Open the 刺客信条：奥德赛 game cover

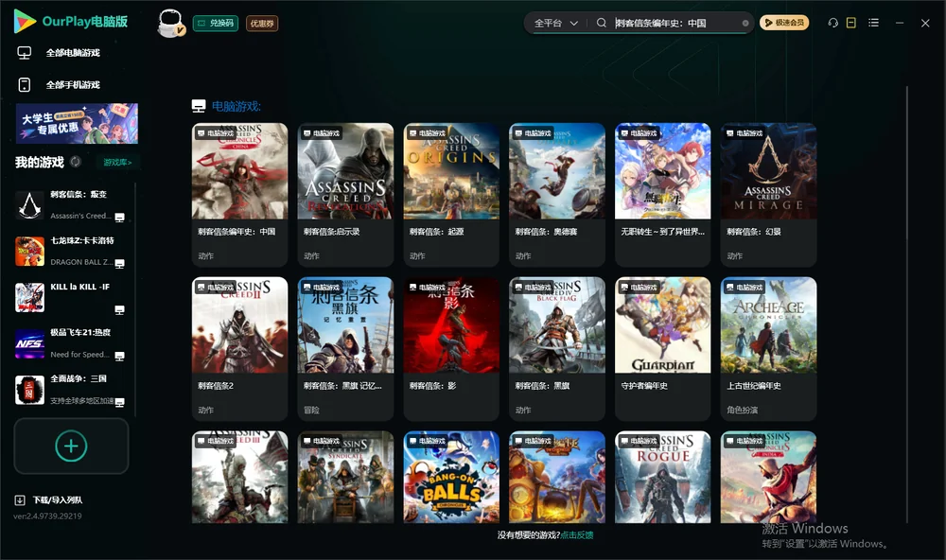[x=557, y=171]
